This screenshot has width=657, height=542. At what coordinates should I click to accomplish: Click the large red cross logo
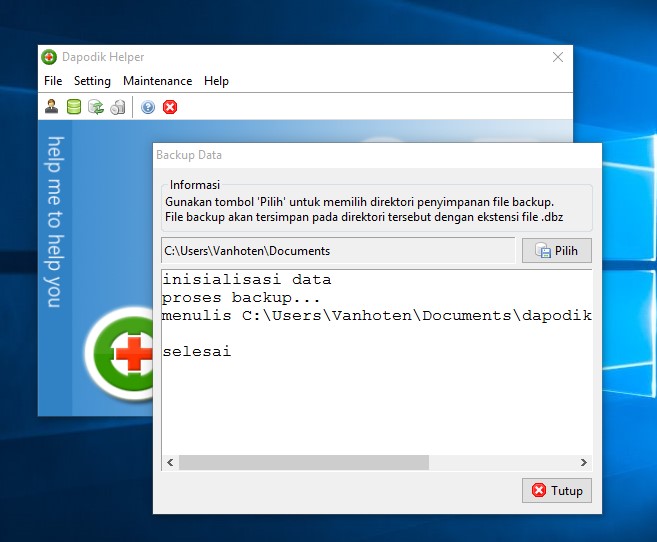(x=133, y=354)
